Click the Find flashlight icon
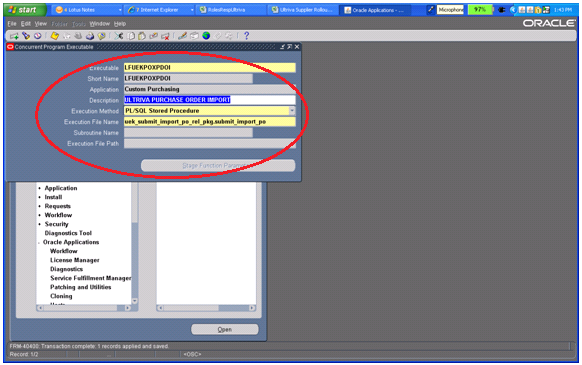The width and height of the screenshot is (582, 365). point(26,36)
